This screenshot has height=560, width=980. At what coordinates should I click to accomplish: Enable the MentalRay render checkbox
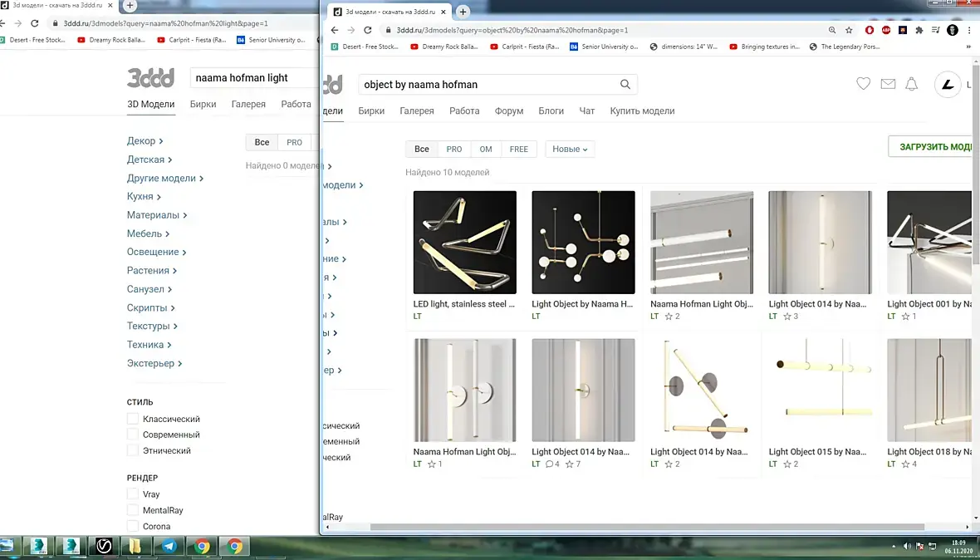click(x=133, y=510)
